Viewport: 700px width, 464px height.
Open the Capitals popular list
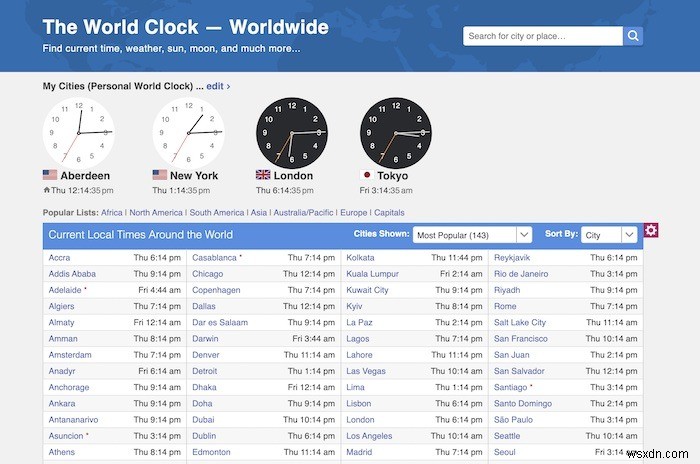pos(389,213)
